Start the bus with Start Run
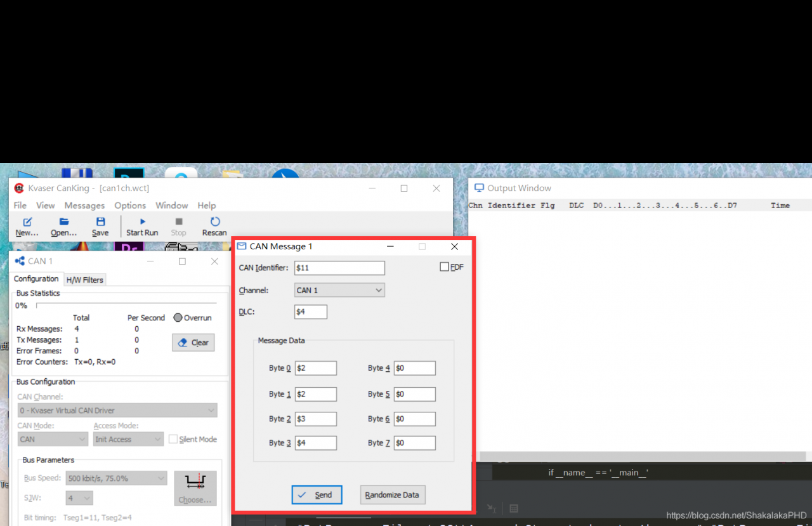The width and height of the screenshot is (812, 526). point(142,227)
